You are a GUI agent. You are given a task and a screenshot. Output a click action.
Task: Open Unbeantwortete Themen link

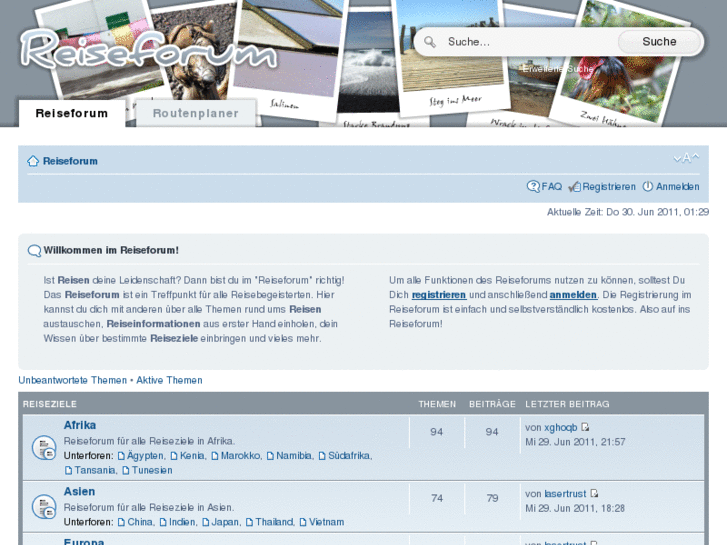pos(72,380)
